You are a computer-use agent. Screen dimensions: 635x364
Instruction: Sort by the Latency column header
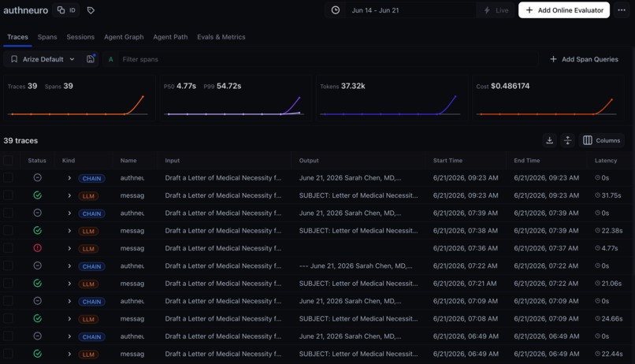(x=605, y=161)
